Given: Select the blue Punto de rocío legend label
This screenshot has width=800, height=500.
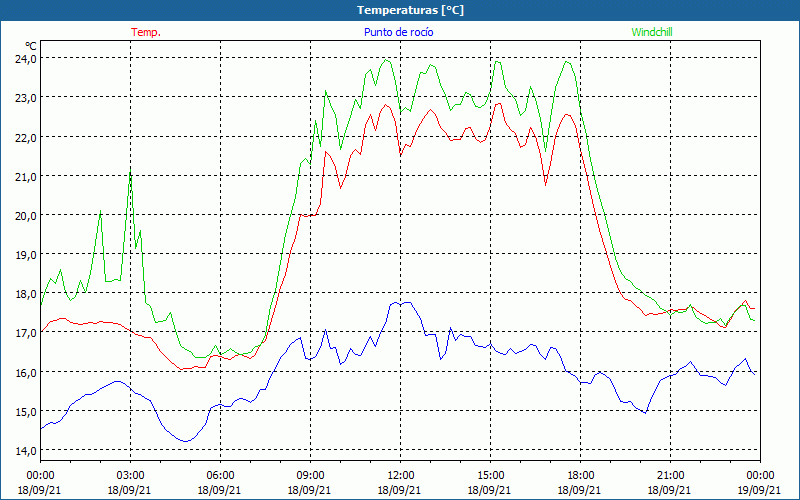Looking at the screenshot, I should pyautogui.click(x=398, y=32).
